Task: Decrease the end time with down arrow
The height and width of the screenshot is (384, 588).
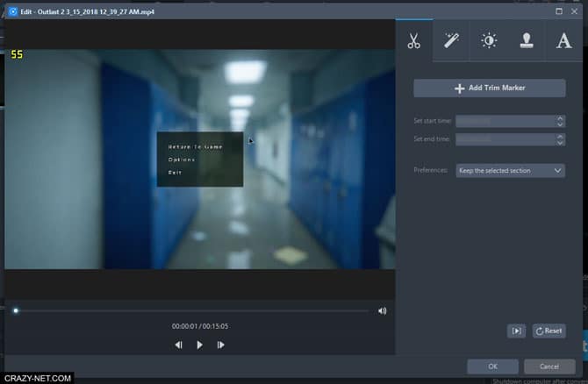Action: 560,143
